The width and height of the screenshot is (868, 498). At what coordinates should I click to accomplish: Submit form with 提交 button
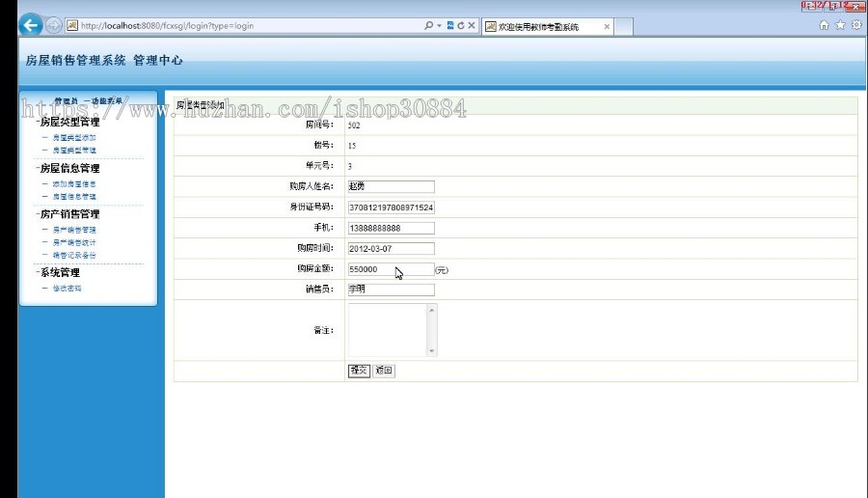359,371
